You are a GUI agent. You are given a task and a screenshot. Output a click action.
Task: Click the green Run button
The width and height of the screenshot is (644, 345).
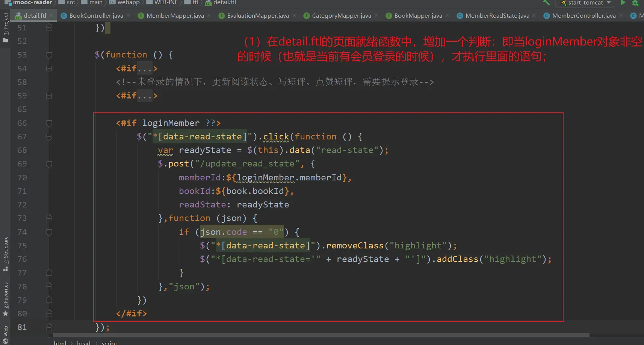click(x=623, y=3)
